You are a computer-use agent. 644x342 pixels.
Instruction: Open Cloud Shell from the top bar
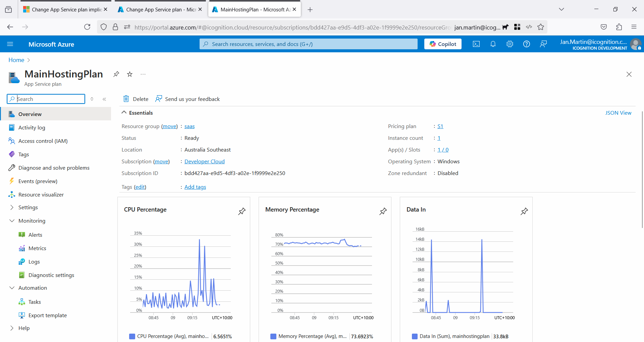476,44
